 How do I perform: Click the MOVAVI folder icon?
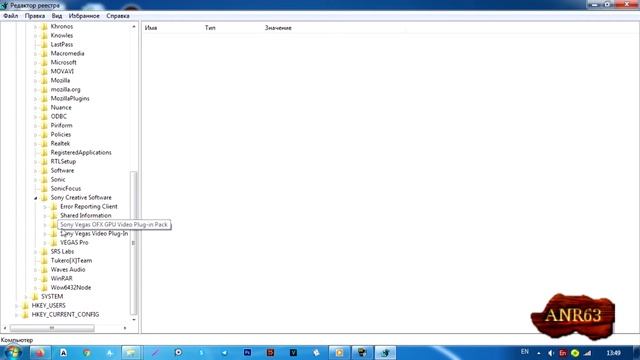44,71
